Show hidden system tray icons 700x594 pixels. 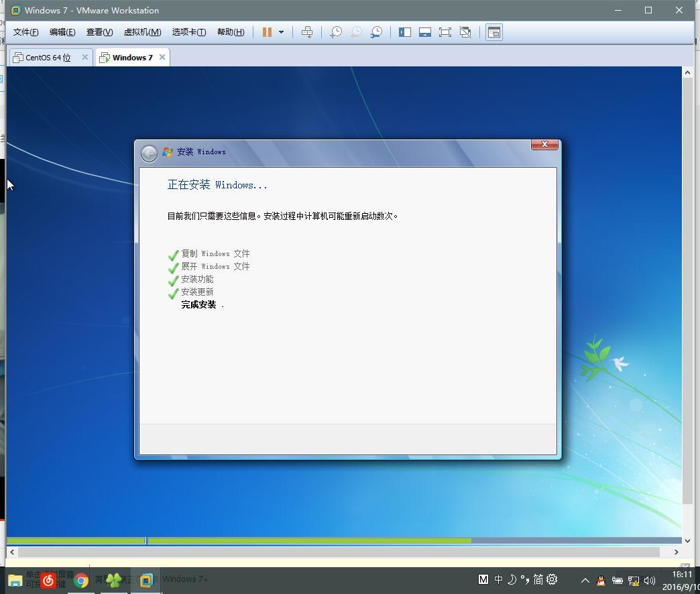pos(585,581)
